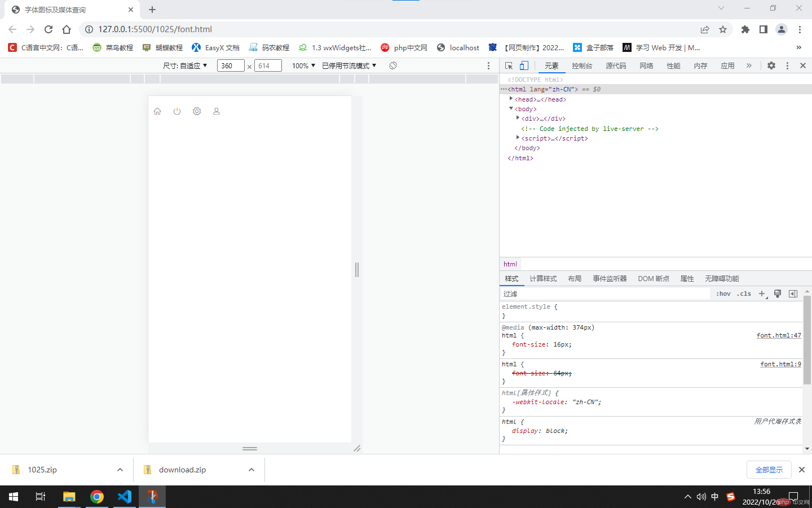Open the download.zip options arrow
The height and width of the screenshot is (508, 812).
point(251,470)
